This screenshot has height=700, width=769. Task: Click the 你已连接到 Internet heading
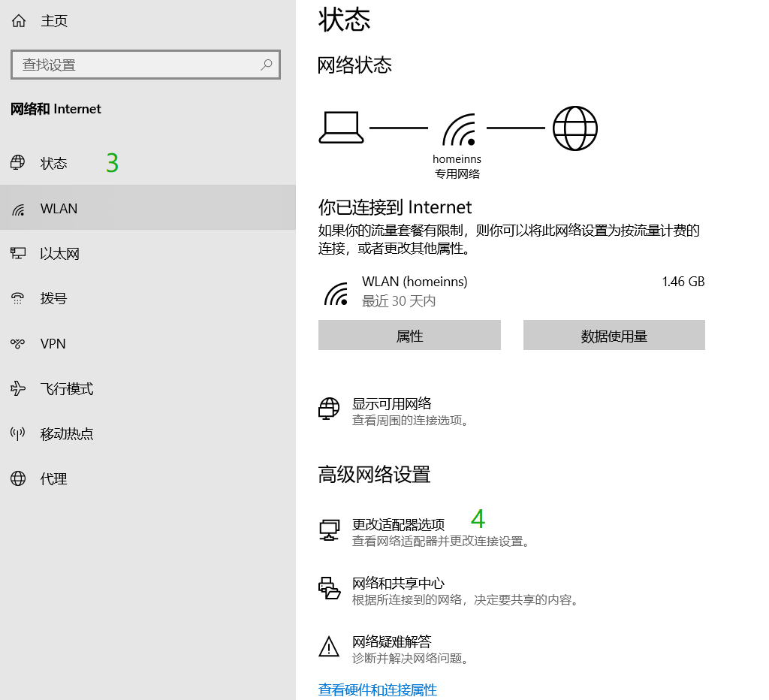pyautogui.click(x=395, y=207)
